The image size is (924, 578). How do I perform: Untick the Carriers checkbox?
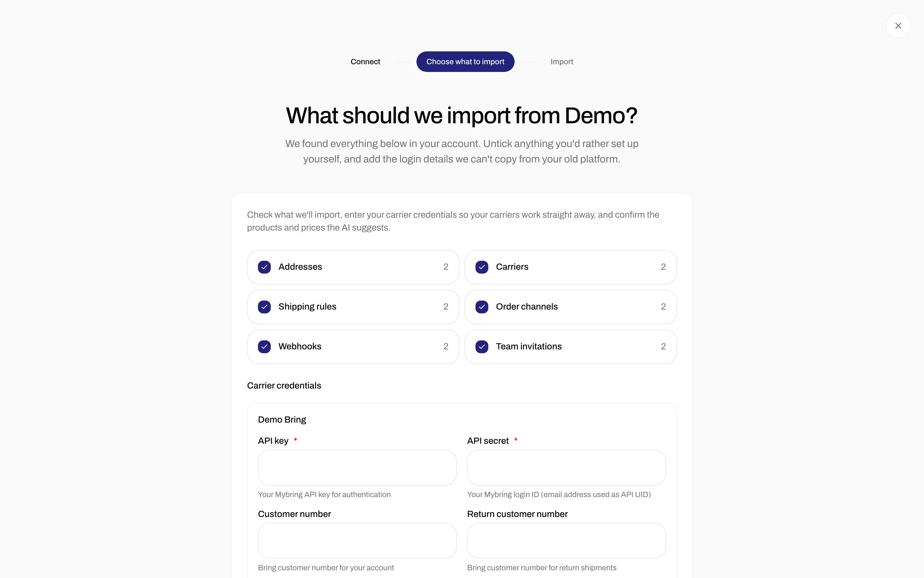(x=482, y=267)
